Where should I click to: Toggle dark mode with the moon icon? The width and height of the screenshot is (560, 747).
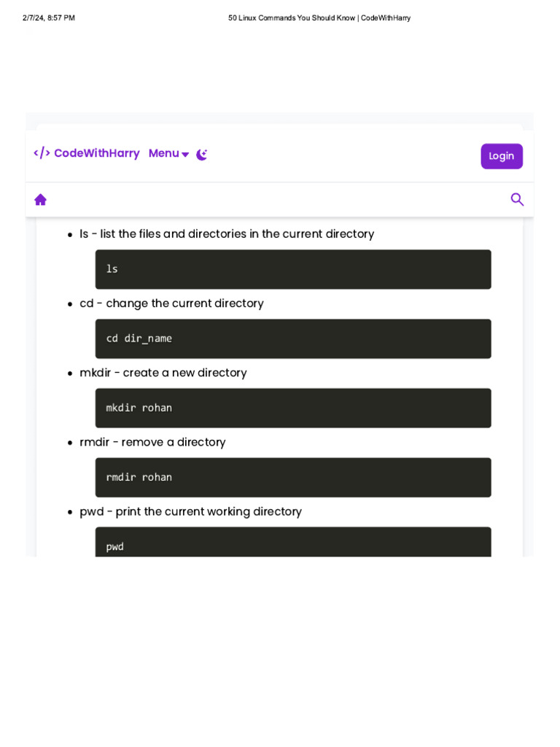pos(202,155)
